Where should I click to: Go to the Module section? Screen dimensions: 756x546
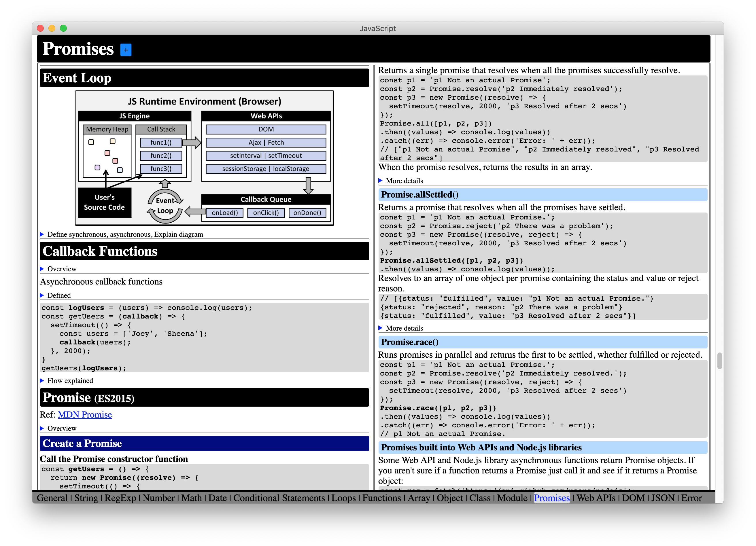pos(512,498)
